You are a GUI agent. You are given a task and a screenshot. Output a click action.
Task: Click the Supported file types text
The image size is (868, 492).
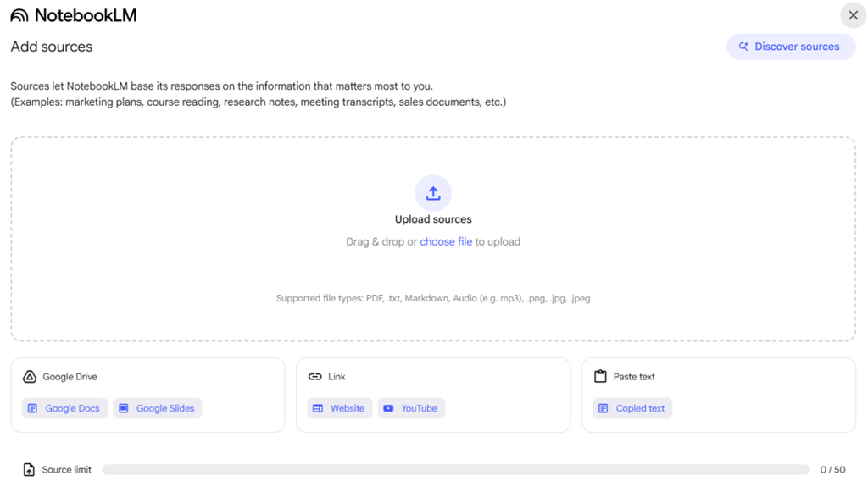click(433, 299)
